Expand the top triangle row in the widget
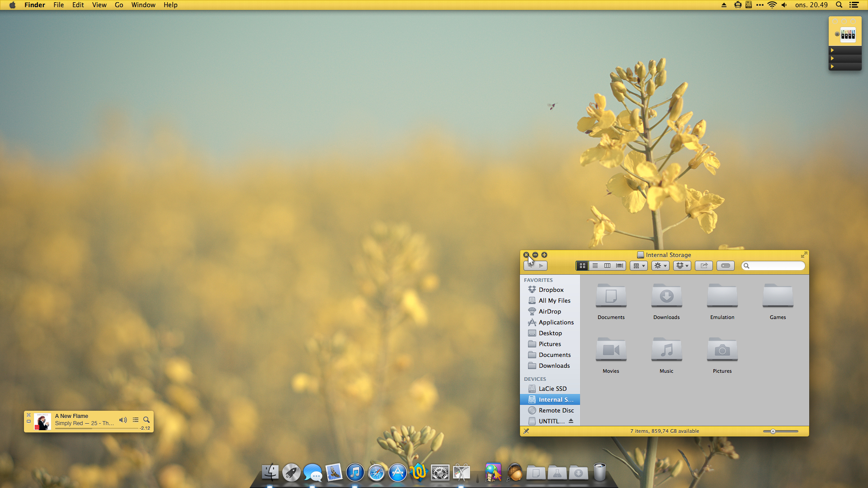Viewport: 868px width, 488px height. point(832,50)
